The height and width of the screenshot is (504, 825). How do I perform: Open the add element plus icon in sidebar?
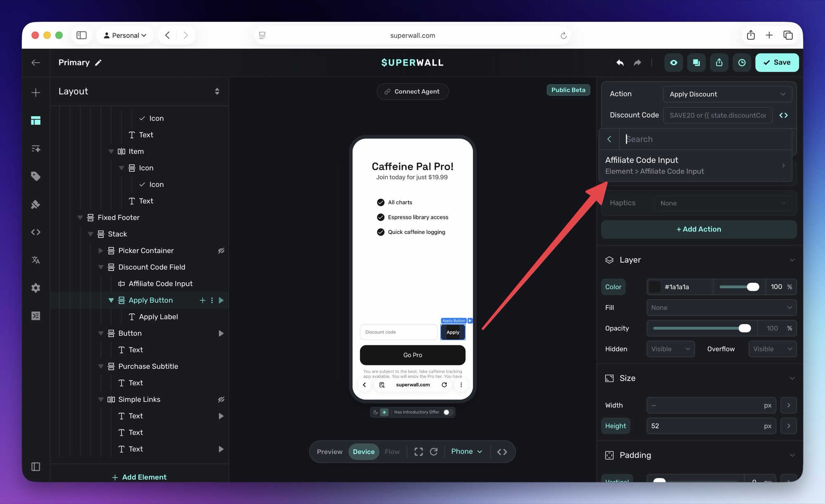point(35,92)
